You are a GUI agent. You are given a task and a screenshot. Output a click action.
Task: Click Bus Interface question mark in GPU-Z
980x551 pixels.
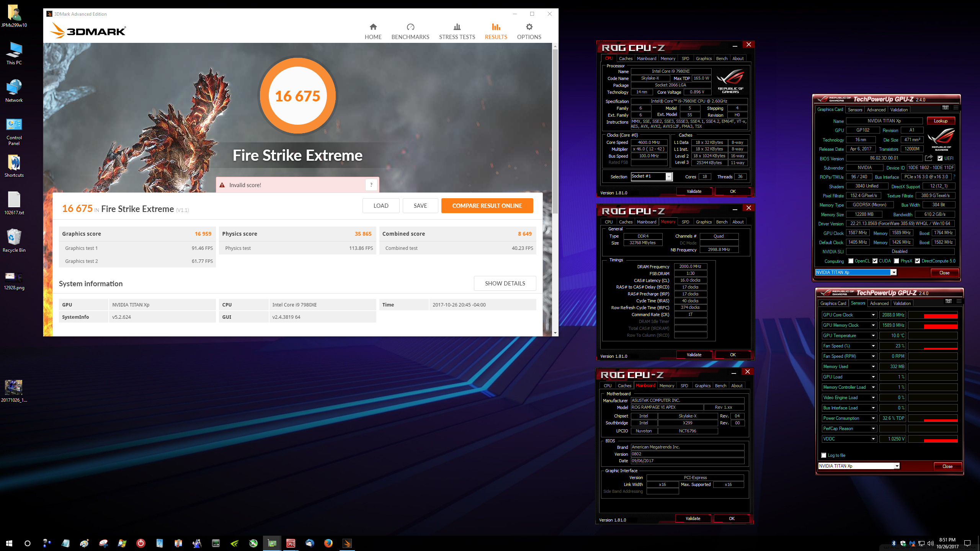point(954,177)
